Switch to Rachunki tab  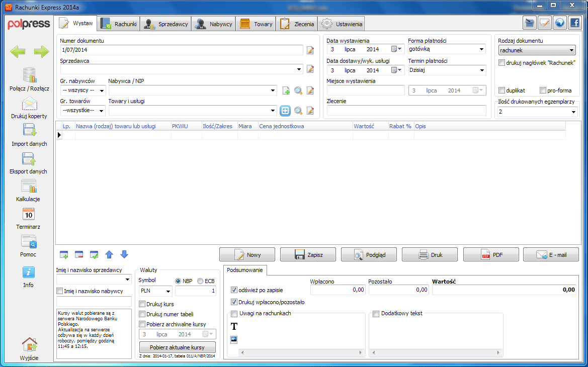point(119,24)
